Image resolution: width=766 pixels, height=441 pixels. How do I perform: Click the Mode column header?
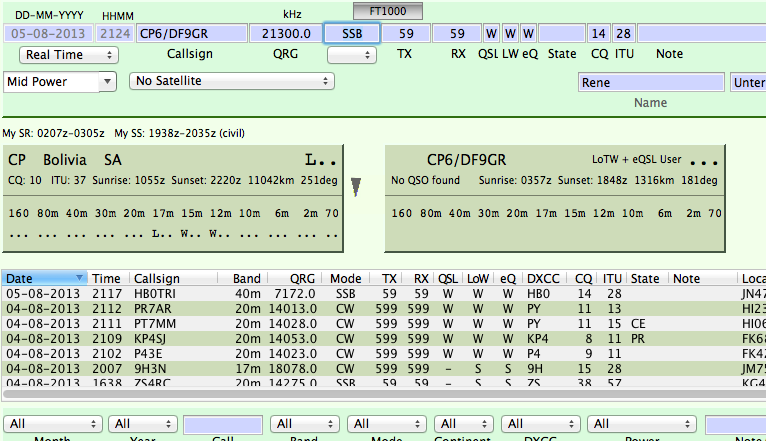pos(345,278)
